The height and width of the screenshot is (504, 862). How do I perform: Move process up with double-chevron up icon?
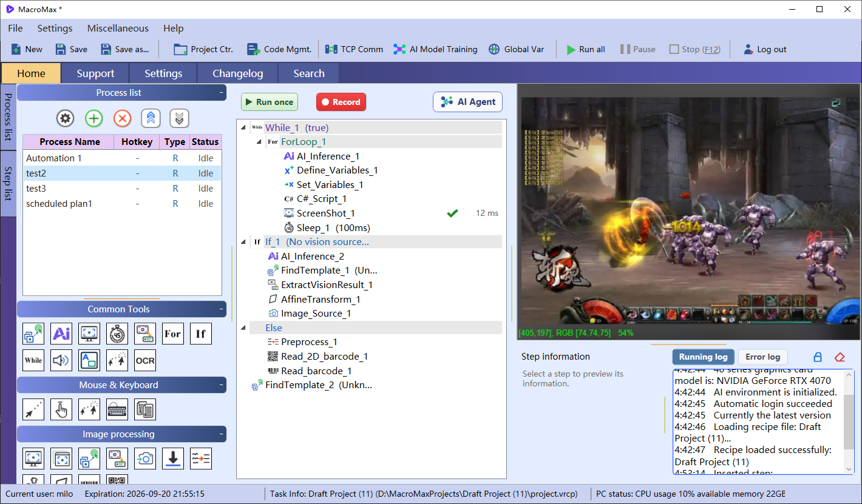coord(151,118)
